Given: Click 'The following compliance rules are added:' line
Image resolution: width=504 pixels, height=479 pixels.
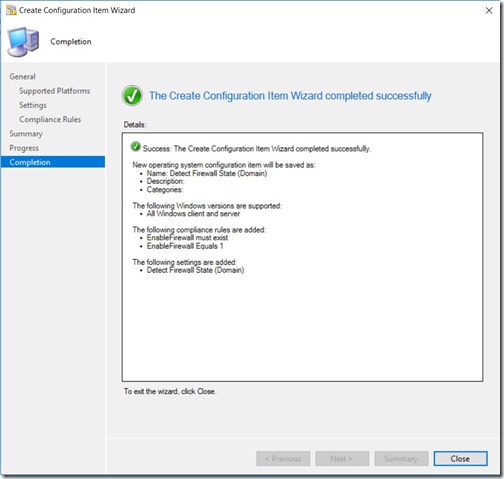Looking at the screenshot, I should (x=199, y=230).
